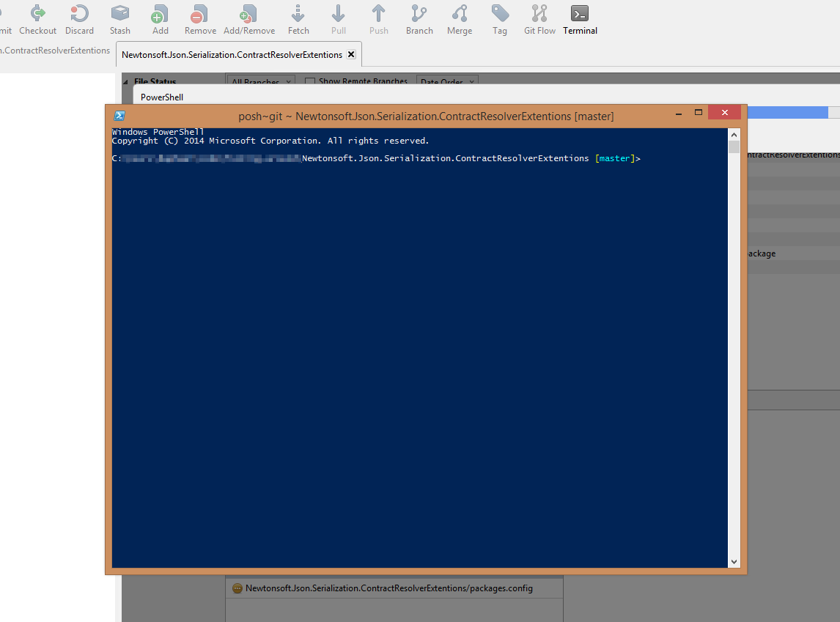Screen dimensions: 840x622
Task: Click the PowerShell dialog title label
Action: point(162,97)
